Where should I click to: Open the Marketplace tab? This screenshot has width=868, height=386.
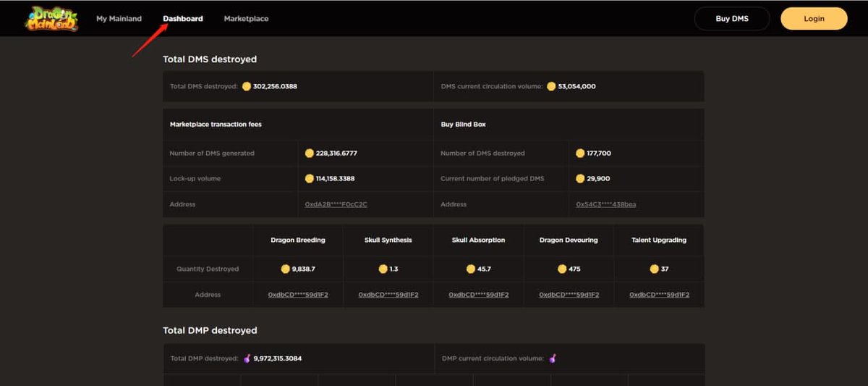coord(246,19)
